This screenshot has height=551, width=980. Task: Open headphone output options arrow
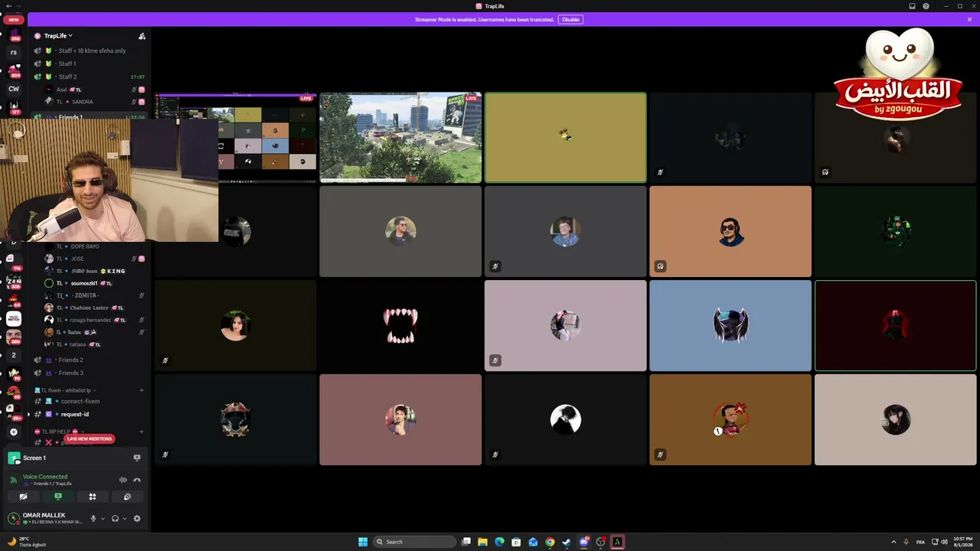click(x=124, y=518)
